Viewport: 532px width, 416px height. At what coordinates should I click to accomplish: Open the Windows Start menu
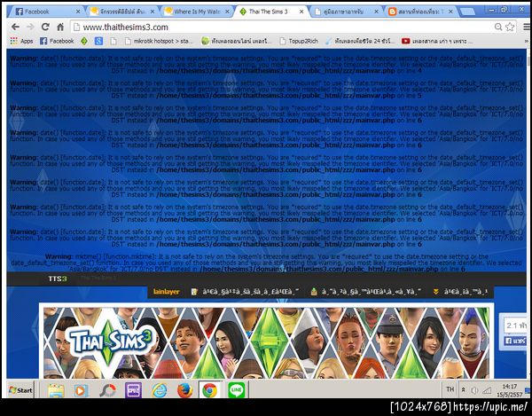[x=20, y=390]
